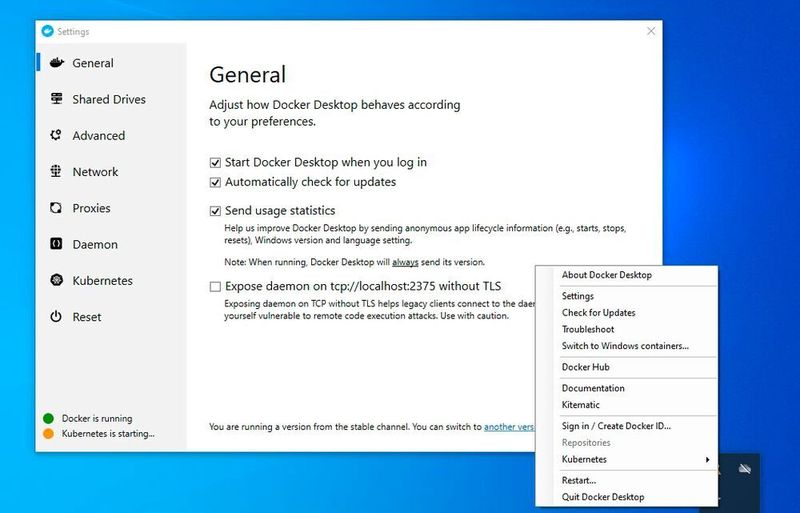Screen dimensions: 800x513
Task: Enable Expose daemon on tcp://localhost:2375 checkbox
Action: tap(215, 286)
